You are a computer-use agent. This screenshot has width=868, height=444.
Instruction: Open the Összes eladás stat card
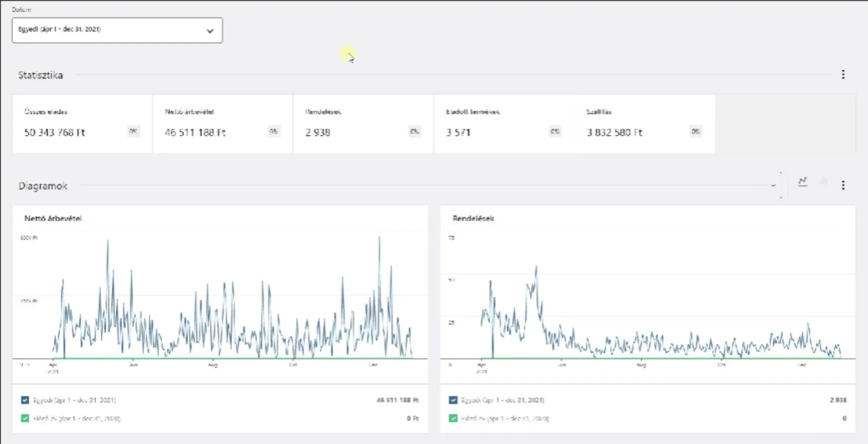pyautogui.click(x=82, y=124)
